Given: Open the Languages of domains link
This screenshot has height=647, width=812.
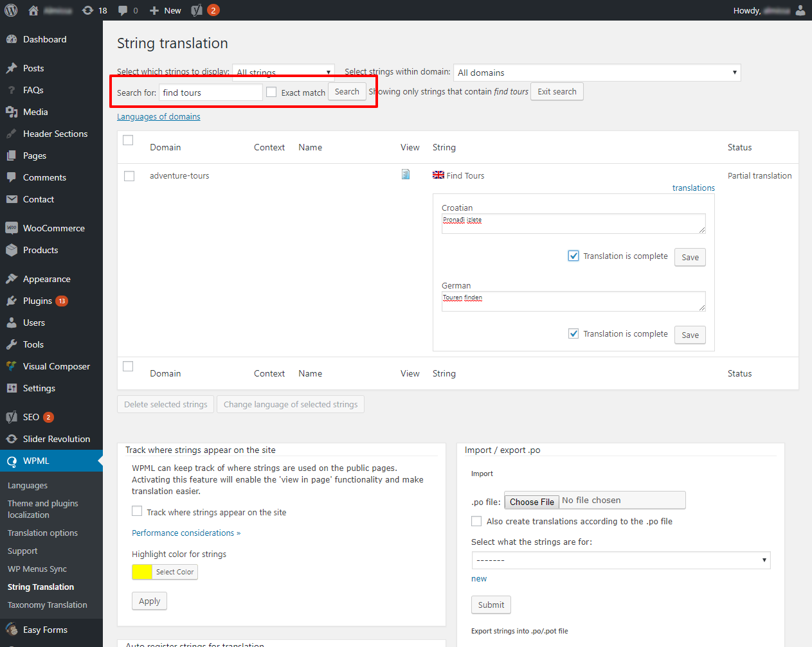Looking at the screenshot, I should click(158, 116).
